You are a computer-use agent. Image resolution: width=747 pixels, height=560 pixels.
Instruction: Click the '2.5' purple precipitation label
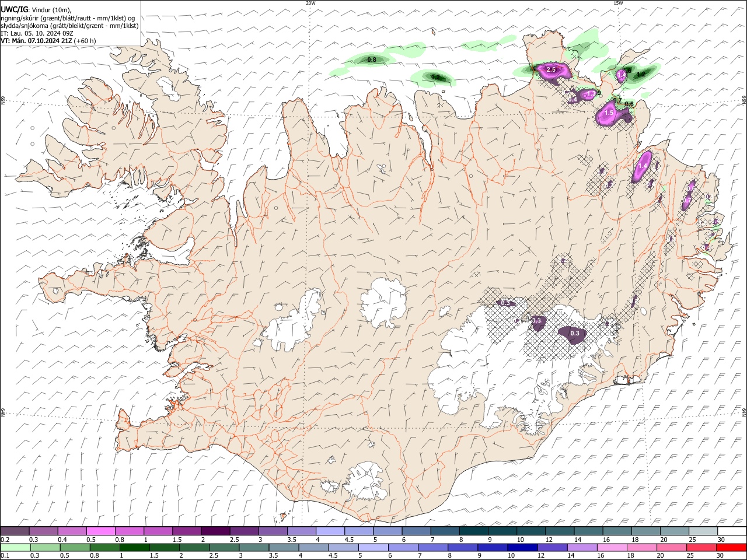coord(550,70)
